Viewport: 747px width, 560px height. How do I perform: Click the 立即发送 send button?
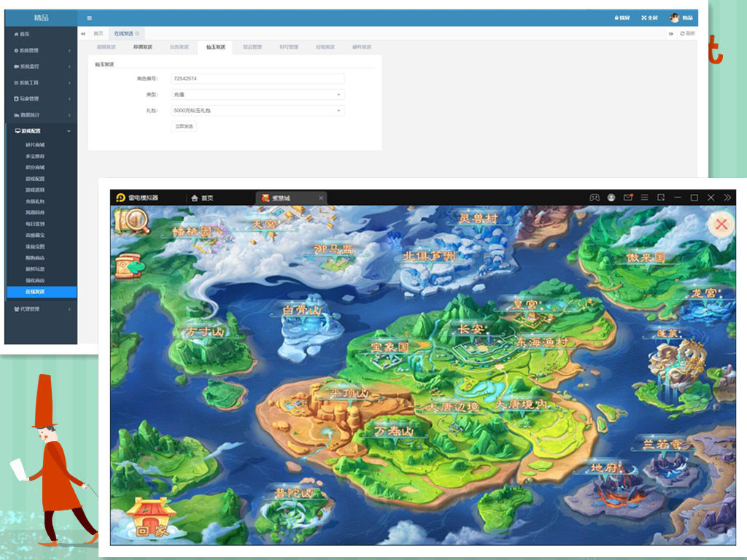pos(184,126)
